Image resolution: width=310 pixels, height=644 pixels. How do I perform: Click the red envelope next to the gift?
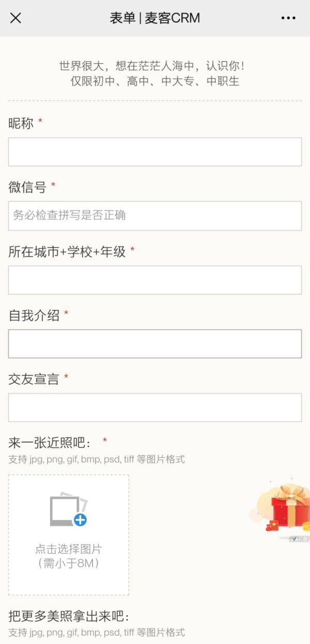pos(274,525)
